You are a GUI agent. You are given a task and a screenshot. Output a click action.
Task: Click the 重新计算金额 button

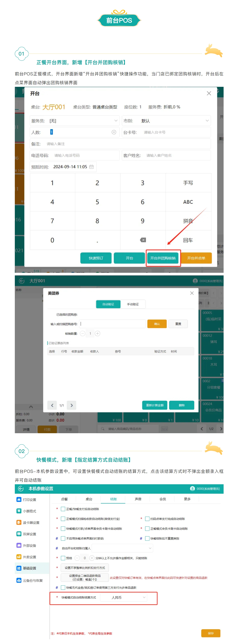click(155, 405)
